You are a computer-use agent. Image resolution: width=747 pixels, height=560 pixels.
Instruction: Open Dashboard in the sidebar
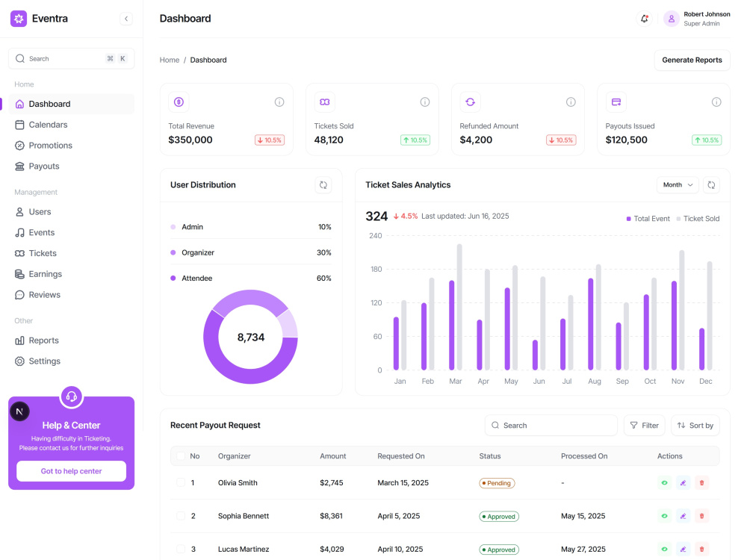coord(72,104)
